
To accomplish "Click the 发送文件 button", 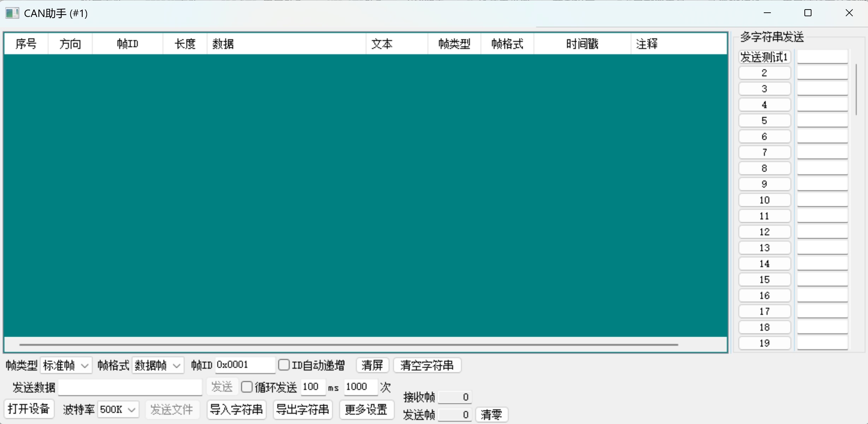I will coord(172,410).
